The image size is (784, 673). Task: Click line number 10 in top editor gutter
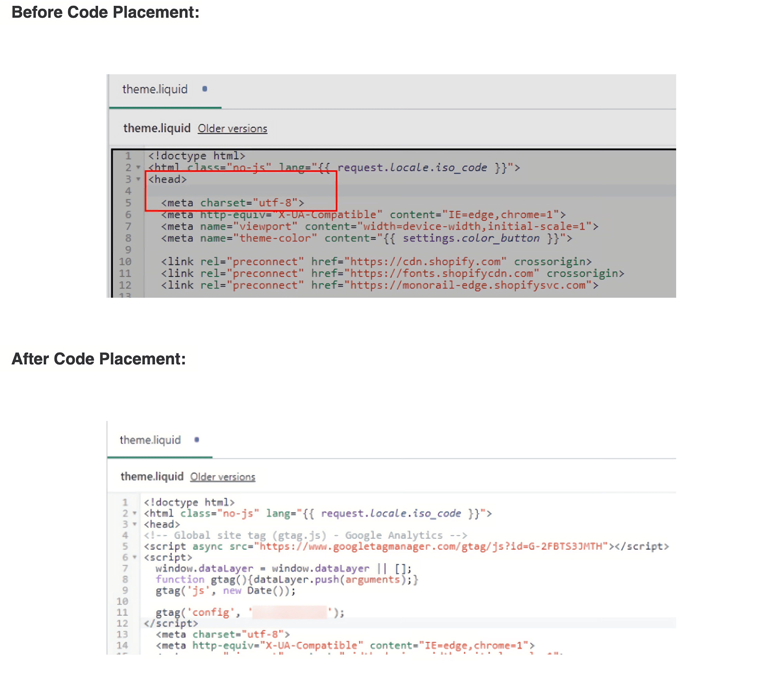pos(125,261)
